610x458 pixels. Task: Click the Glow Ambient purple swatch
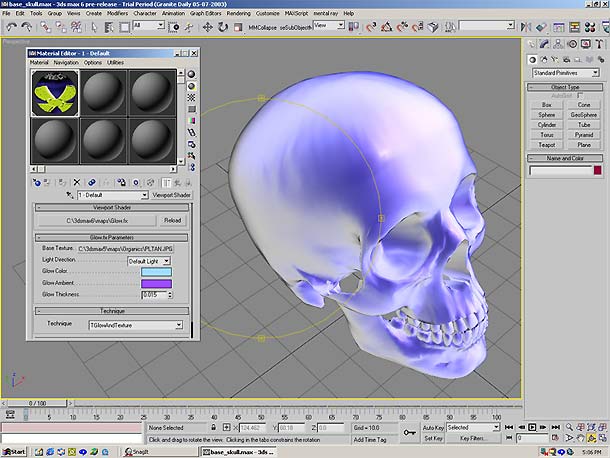[x=157, y=283]
